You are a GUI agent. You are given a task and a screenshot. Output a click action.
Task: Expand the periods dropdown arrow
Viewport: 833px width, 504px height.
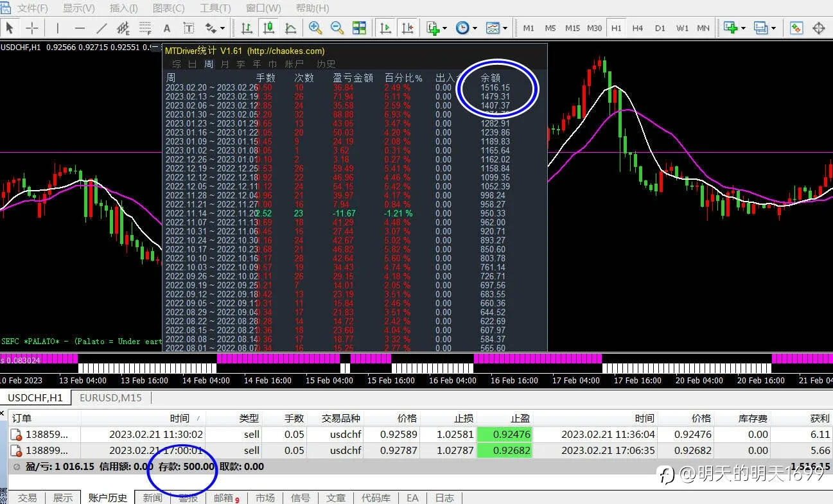475,28
